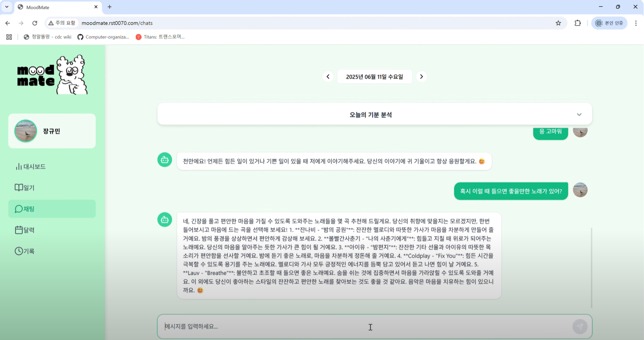Go to next day with right chevron
The width and height of the screenshot is (644, 340).
click(421, 77)
